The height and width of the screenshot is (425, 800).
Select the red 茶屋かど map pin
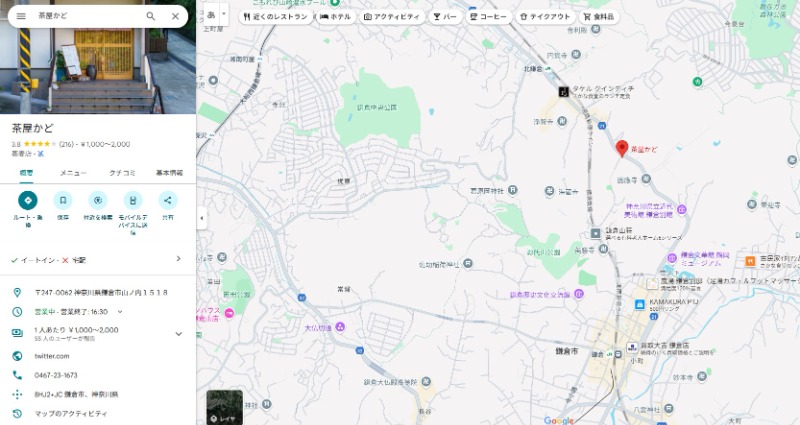click(x=621, y=148)
